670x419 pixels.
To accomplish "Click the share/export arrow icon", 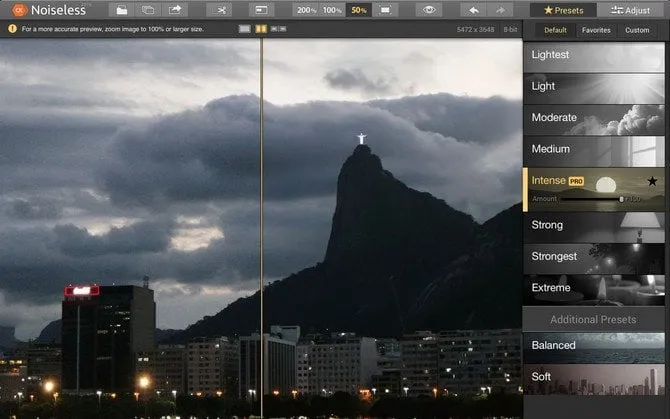I will pyautogui.click(x=176, y=10).
